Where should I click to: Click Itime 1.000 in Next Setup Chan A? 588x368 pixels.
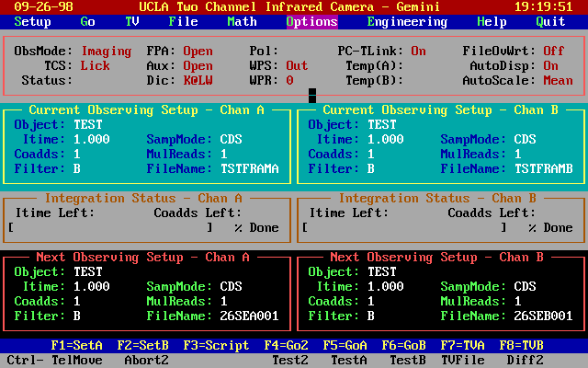[x=92, y=286]
